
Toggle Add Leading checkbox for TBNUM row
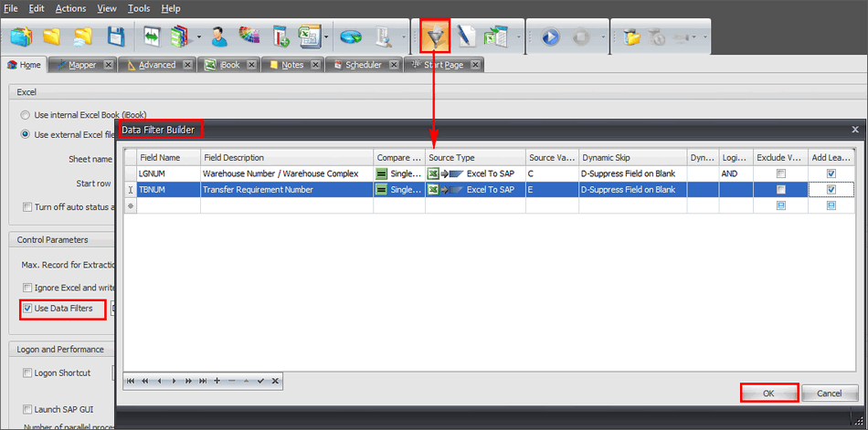coord(831,190)
